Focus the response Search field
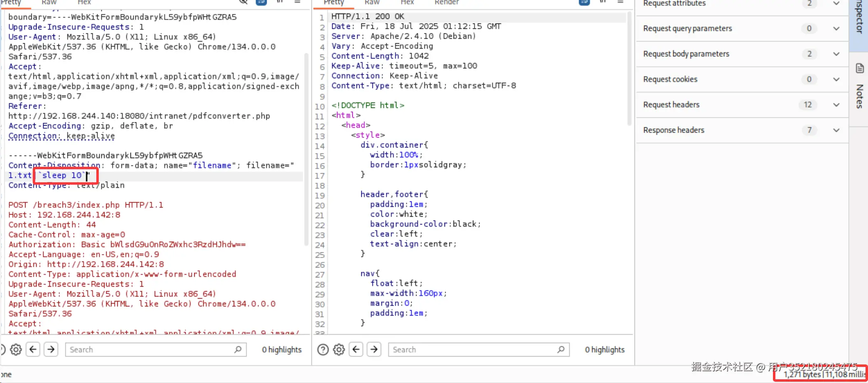868x383 pixels. pyautogui.click(x=479, y=350)
